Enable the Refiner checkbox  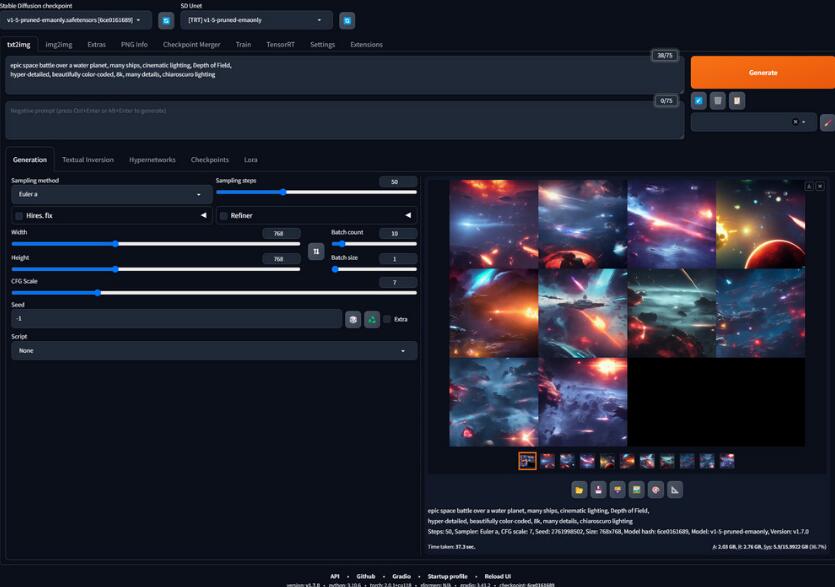pyautogui.click(x=224, y=215)
